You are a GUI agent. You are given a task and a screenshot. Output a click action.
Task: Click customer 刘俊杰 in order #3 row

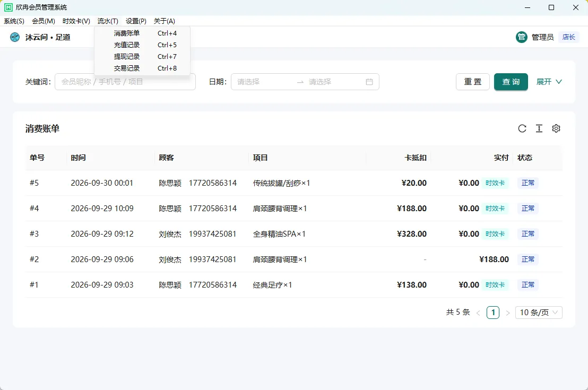pyautogui.click(x=170, y=234)
